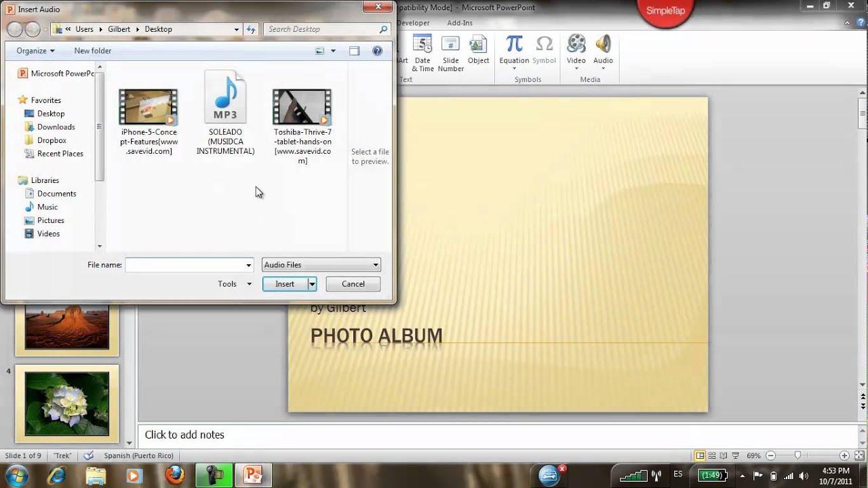The width and height of the screenshot is (868, 488).
Task: Create a New folder
Action: [93, 51]
